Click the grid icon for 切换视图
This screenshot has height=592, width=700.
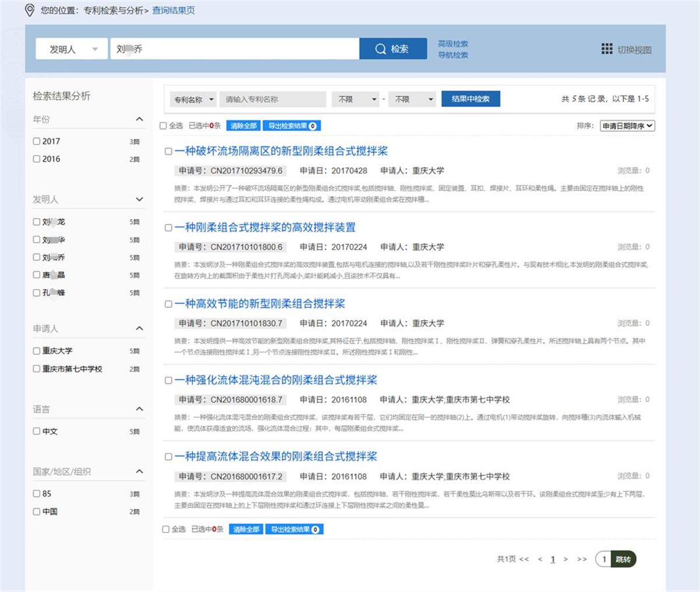coord(607,49)
